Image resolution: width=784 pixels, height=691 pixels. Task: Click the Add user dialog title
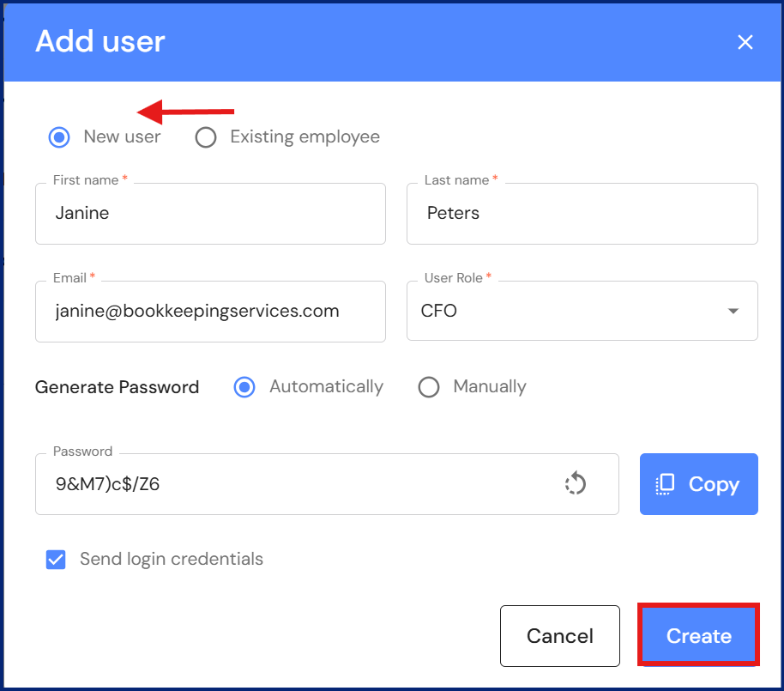click(100, 42)
